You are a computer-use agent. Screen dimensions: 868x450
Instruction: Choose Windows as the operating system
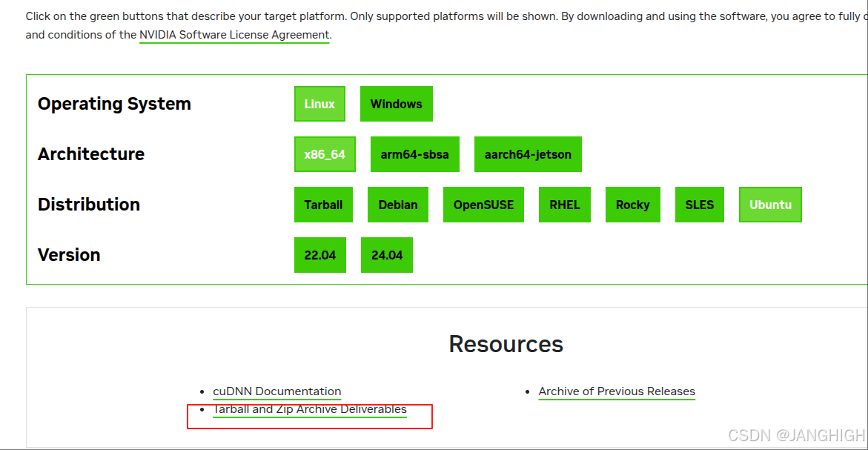tap(397, 104)
